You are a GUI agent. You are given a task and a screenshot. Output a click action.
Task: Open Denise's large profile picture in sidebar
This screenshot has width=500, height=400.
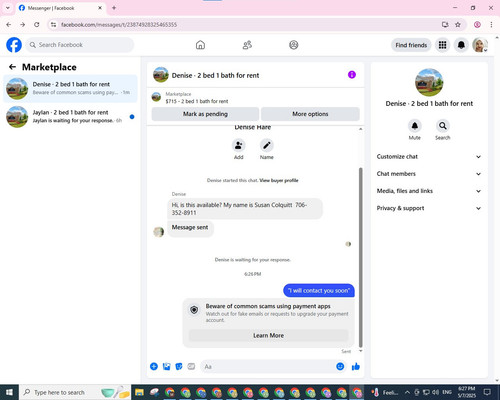coord(429,82)
